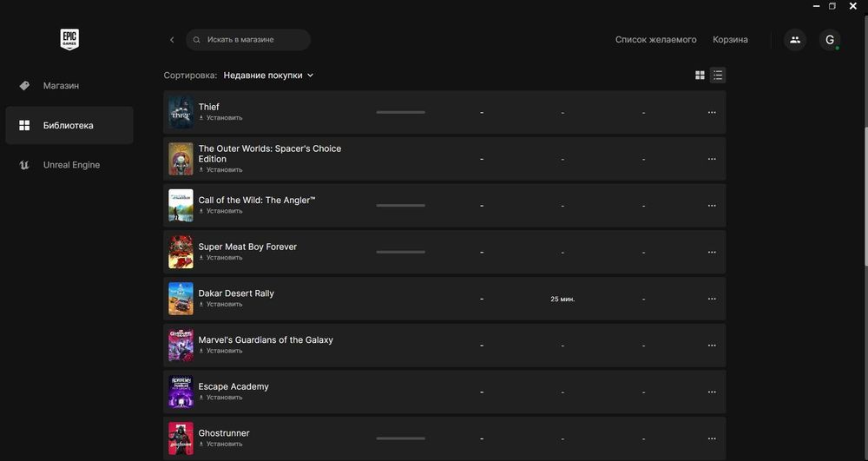Expand the Недавние покупки sort dropdown
The height and width of the screenshot is (461, 868).
268,76
